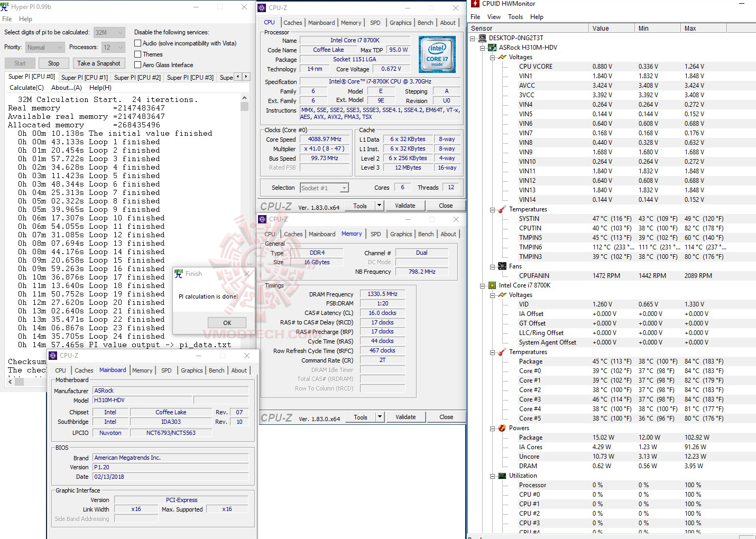The height and width of the screenshot is (539, 756).
Task: Open the 32M digits dropdown in Hyper PI
Action: point(109,32)
